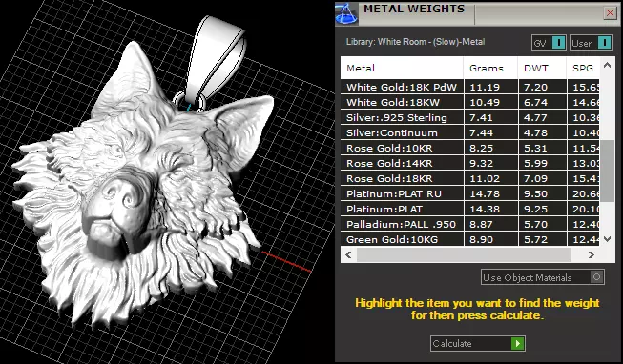Click the 14.78 grams value
The image size is (623, 364).
coord(485,193)
